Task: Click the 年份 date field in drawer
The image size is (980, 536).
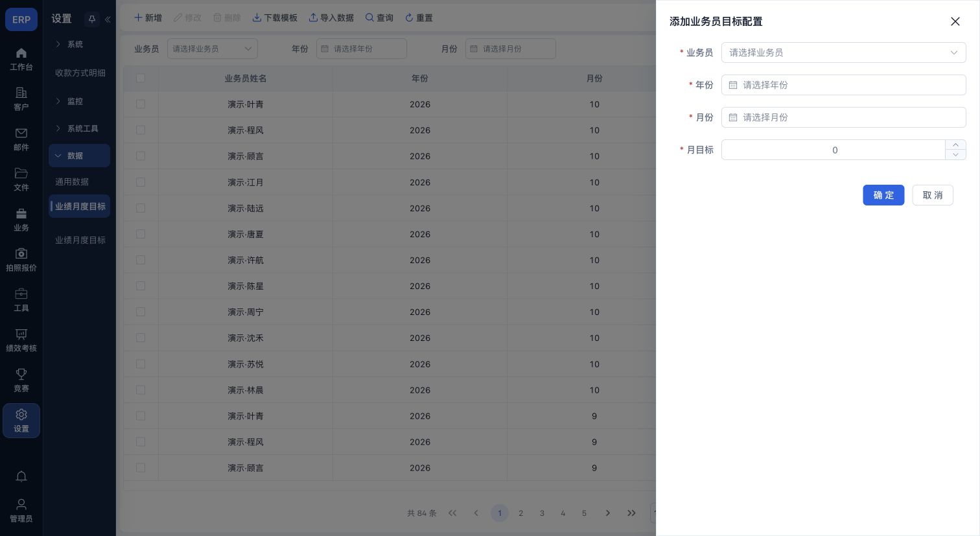Action: (x=843, y=85)
